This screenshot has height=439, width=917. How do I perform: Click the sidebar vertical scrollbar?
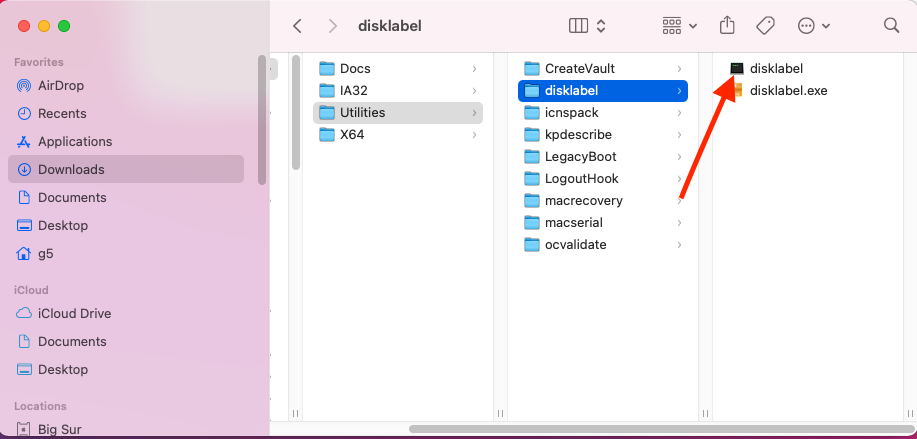[261, 120]
